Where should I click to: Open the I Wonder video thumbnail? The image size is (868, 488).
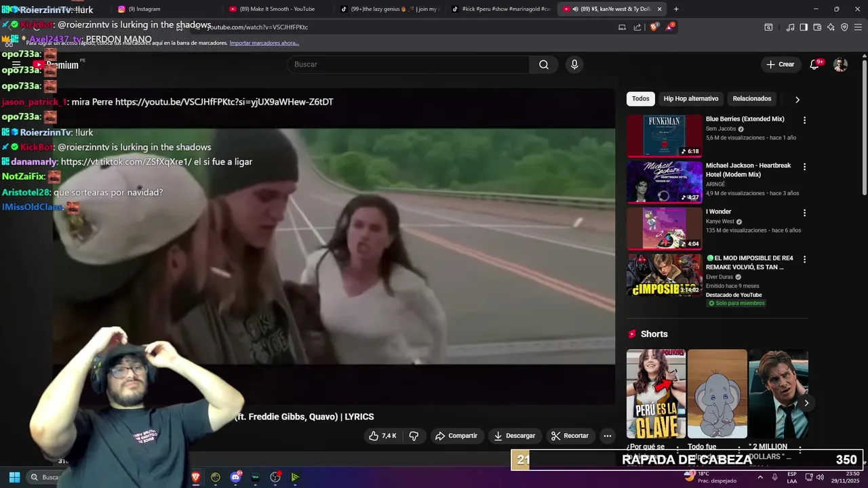click(x=665, y=228)
